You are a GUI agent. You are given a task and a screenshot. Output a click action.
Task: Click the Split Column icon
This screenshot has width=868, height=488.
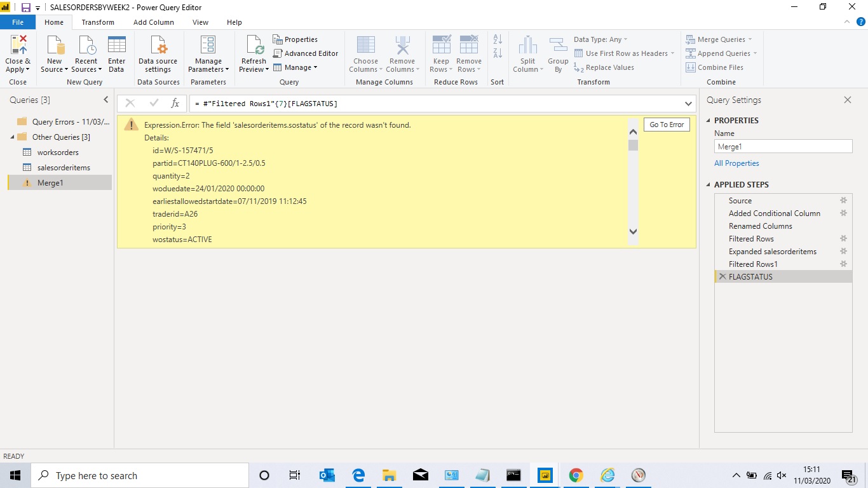527,46
